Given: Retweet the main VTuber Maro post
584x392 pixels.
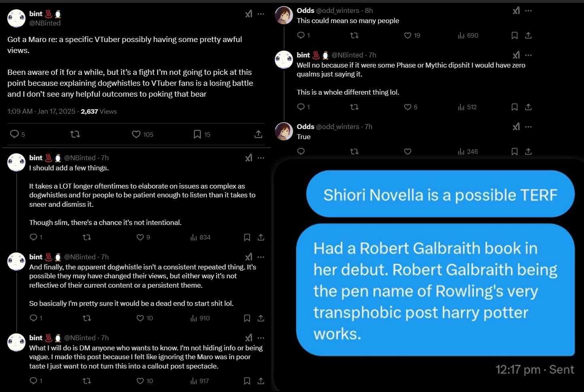Looking at the screenshot, I should (75, 134).
